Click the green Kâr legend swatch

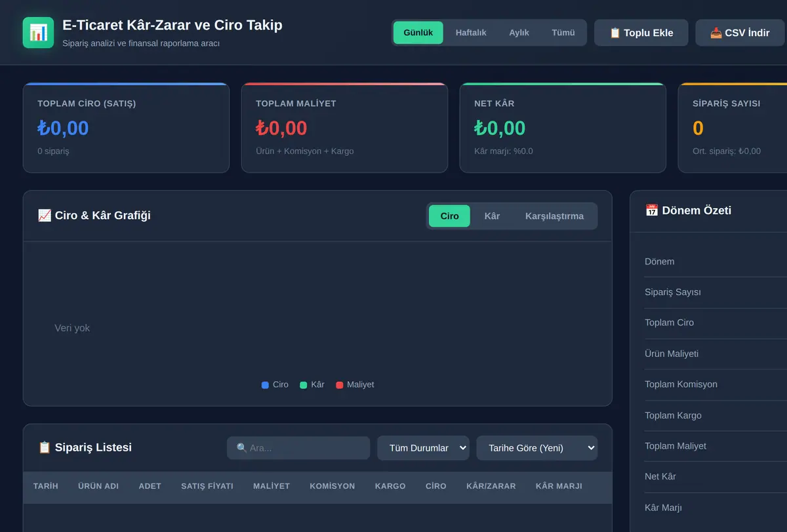click(x=303, y=385)
